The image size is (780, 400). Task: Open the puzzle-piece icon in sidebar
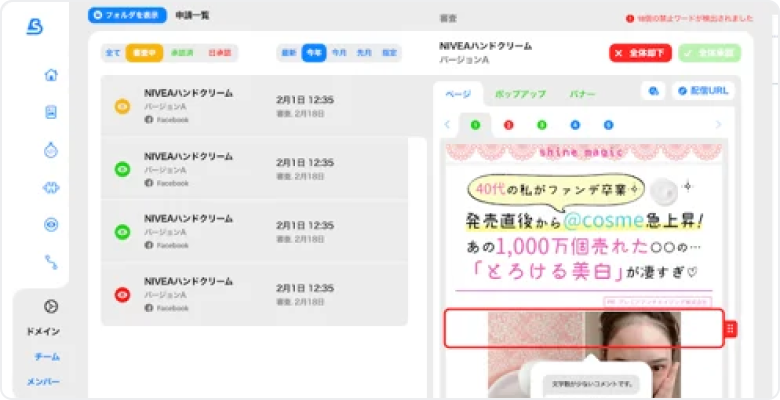[x=51, y=188]
